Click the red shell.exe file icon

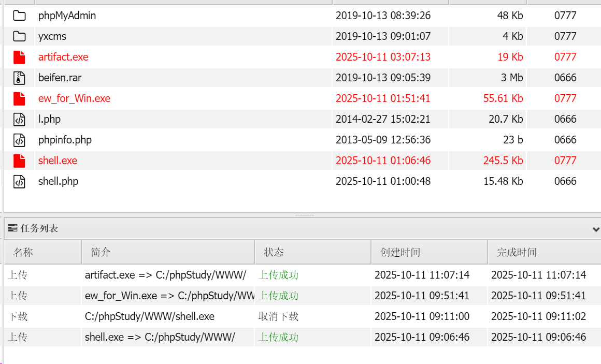(x=19, y=161)
